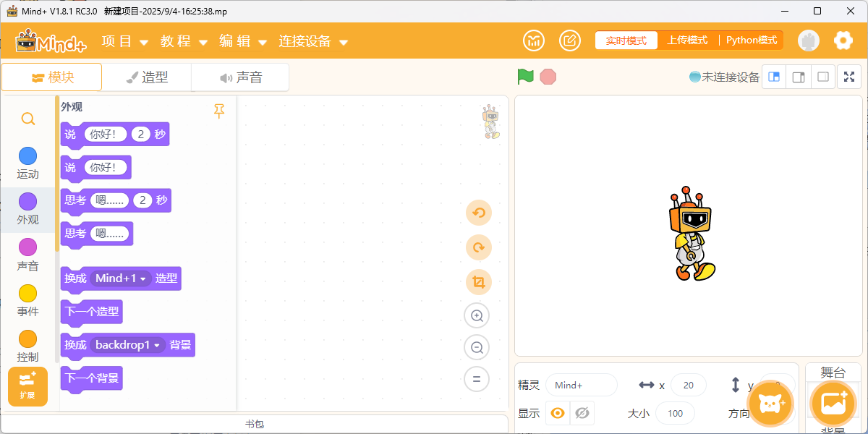Edit 你好! text in say-for-seconds block
The height and width of the screenshot is (434, 868).
coord(106,134)
